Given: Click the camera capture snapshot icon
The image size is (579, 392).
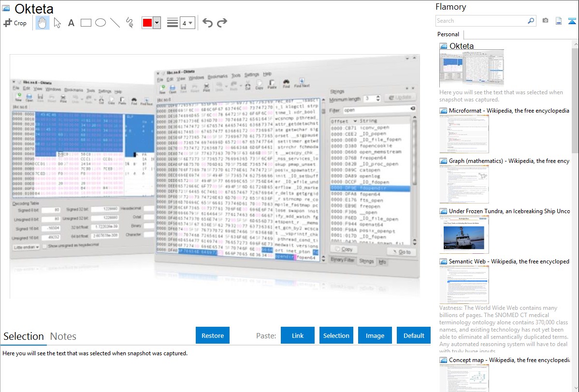Looking at the screenshot, I should [x=545, y=21].
